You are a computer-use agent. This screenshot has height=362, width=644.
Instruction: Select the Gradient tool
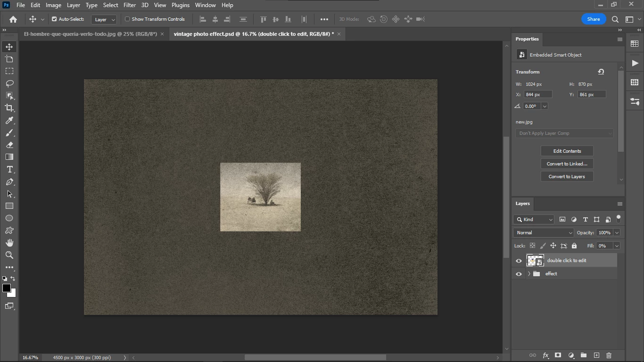coord(9,157)
